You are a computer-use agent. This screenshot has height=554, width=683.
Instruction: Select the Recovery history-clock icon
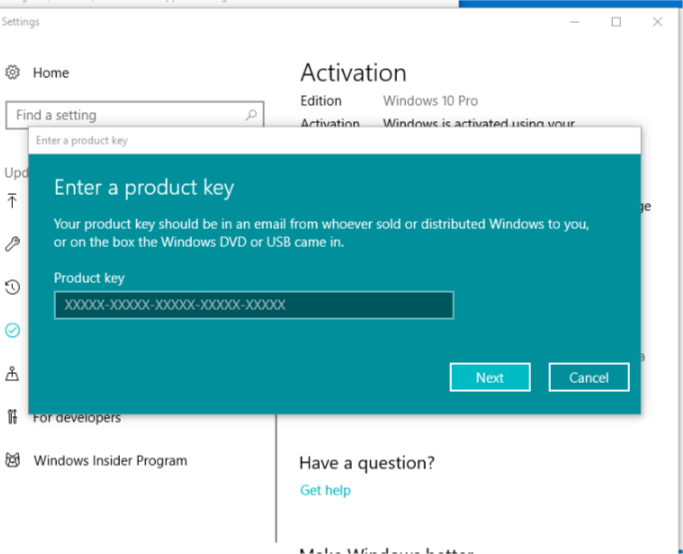[12, 287]
